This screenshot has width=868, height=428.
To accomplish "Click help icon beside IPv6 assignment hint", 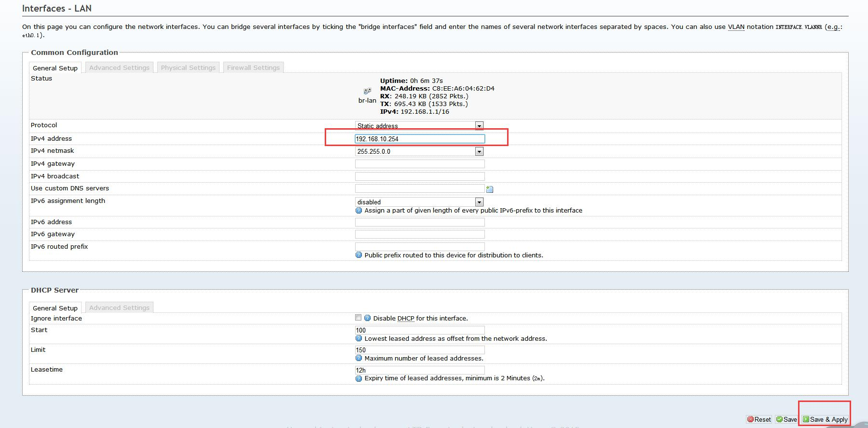I will click(358, 211).
